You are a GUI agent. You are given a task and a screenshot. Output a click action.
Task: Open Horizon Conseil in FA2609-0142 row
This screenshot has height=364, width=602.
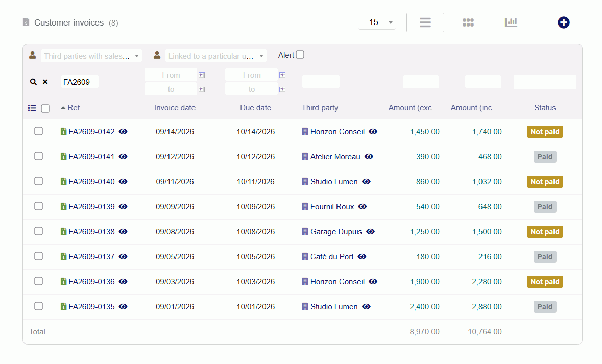337,132
